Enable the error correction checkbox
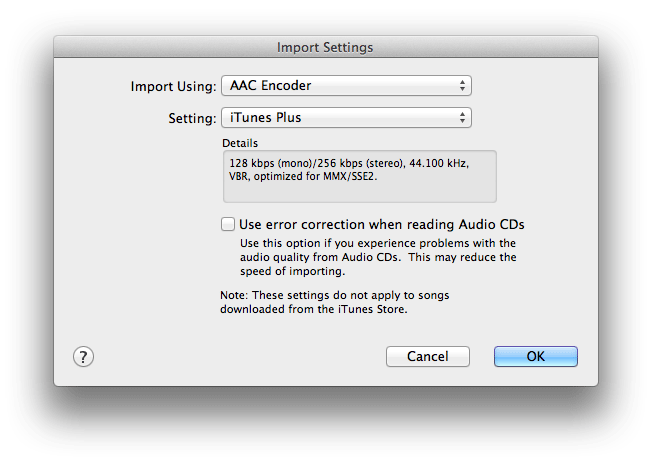Viewport: 653px width, 460px height. click(x=228, y=224)
